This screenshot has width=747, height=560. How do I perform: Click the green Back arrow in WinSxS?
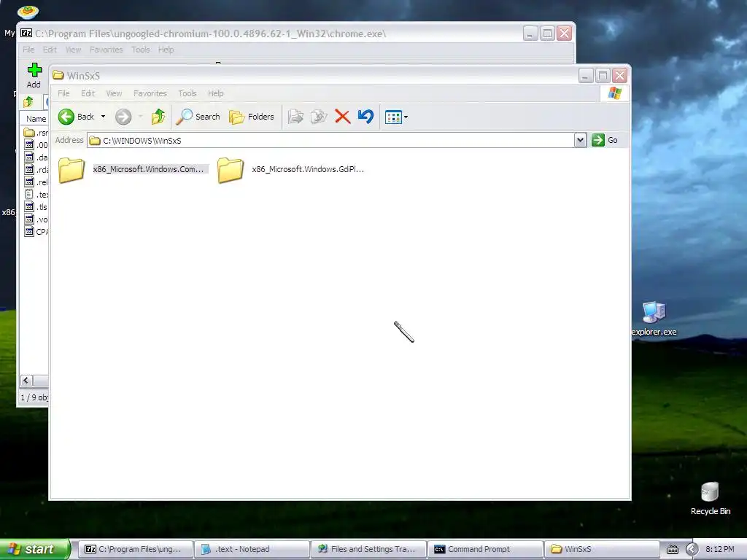coord(66,117)
